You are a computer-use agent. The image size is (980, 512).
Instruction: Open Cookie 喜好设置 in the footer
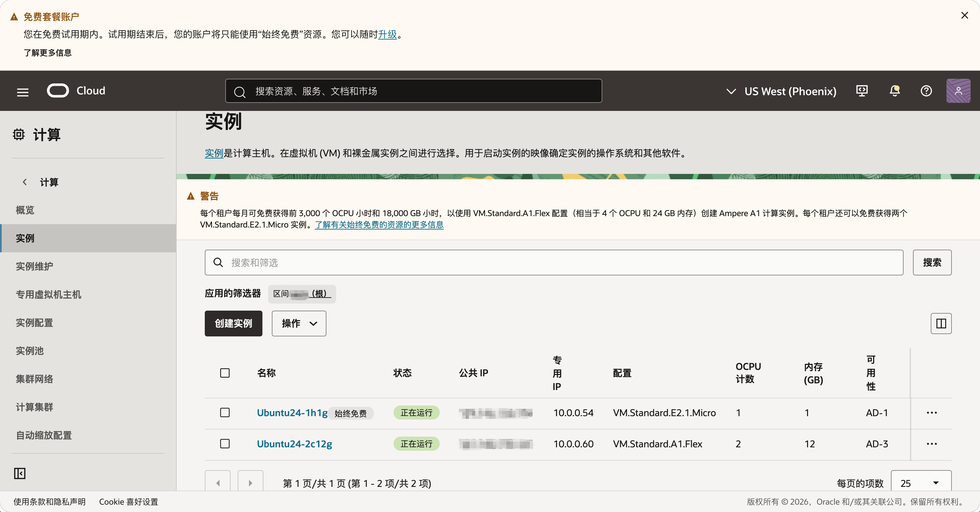[x=129, y=502]
